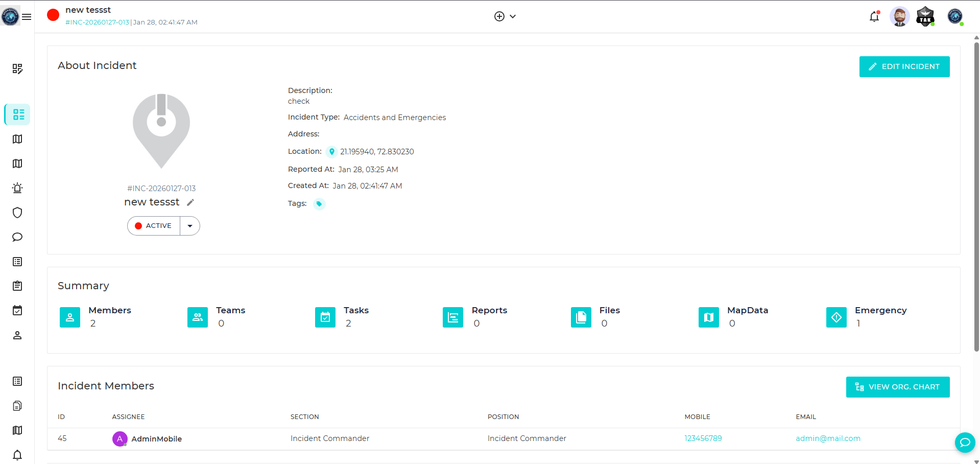The width and height of the screenshot is (980, 464).
Task: Click the calendar check icon in sidebar
Action: [x=17, y=311]
